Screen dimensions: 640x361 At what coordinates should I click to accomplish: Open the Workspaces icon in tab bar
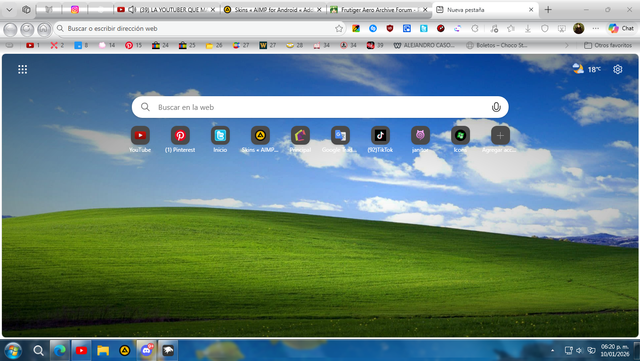click(26, 9)
